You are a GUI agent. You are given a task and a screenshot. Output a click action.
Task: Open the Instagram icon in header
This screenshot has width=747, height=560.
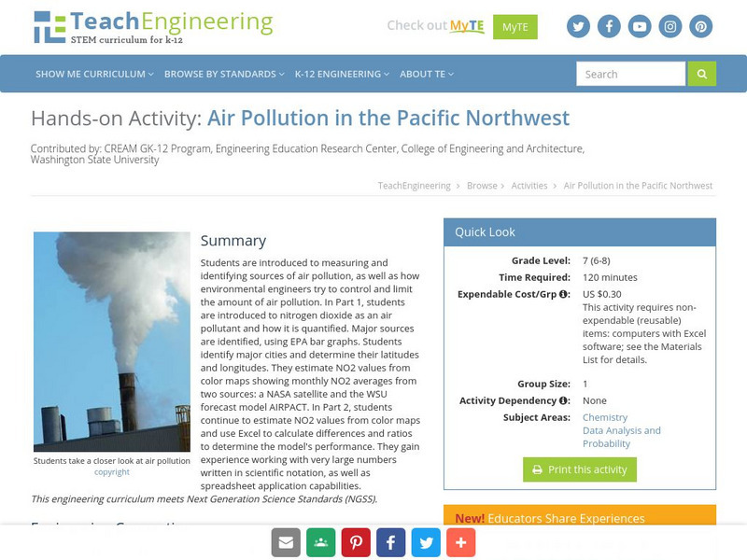[670, 26]
